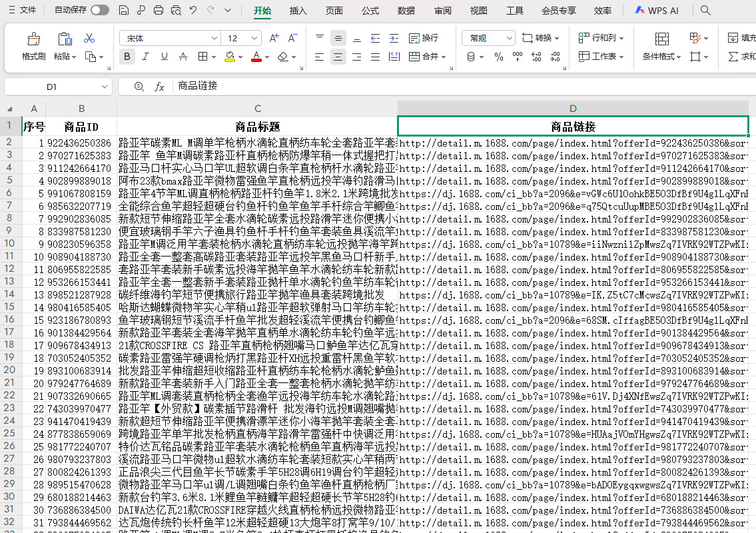Click header cell 商品标题

[258, 127]
